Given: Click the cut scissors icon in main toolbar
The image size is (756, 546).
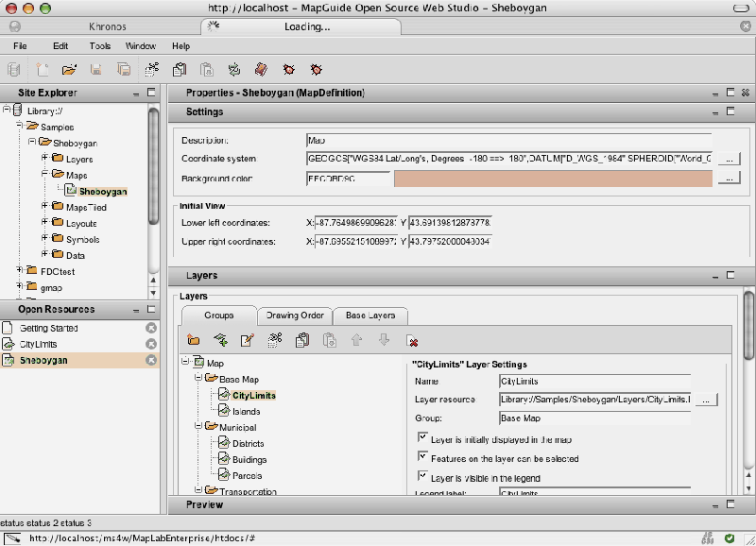Looking at the screenshot, I should 151,69.
